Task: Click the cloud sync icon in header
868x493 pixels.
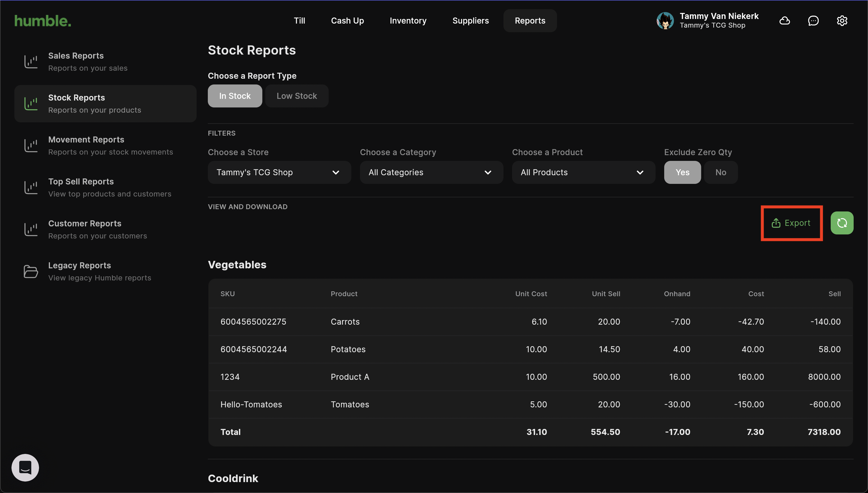Action: pyautogui.click(x=784, y=21)
